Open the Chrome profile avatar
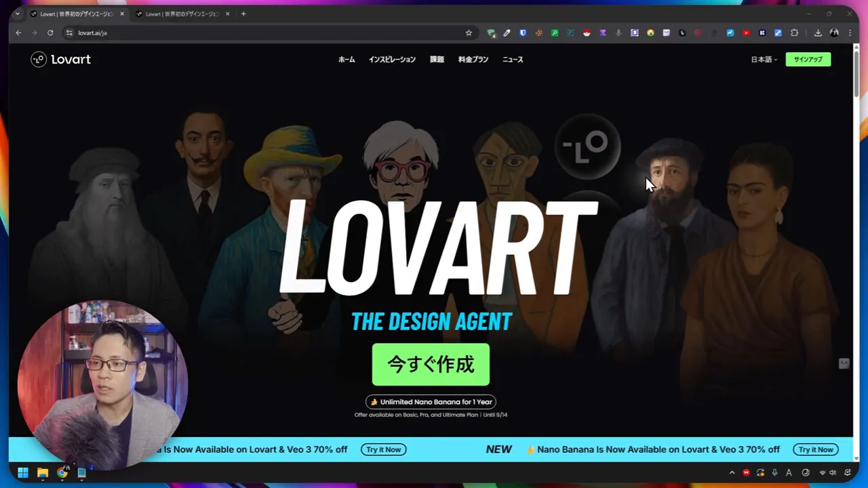This screenshot has width=868, height=488. (834, 33)
